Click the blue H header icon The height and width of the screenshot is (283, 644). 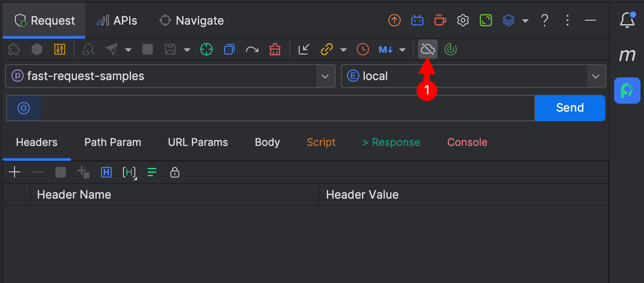tap(106, 172)
